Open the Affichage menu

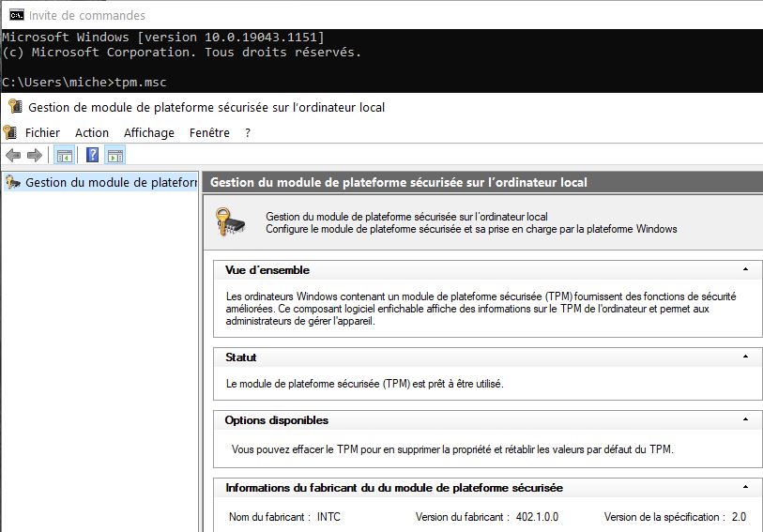[x=149, y=132]
